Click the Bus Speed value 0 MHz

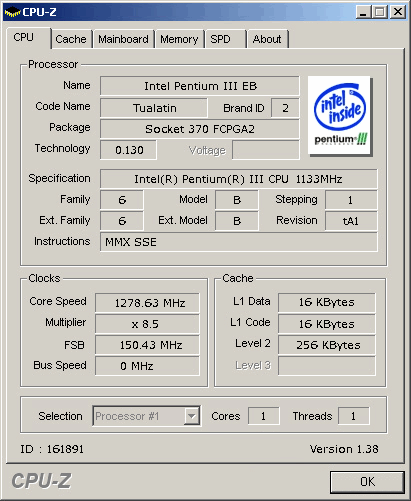click(x=147, y=366)
